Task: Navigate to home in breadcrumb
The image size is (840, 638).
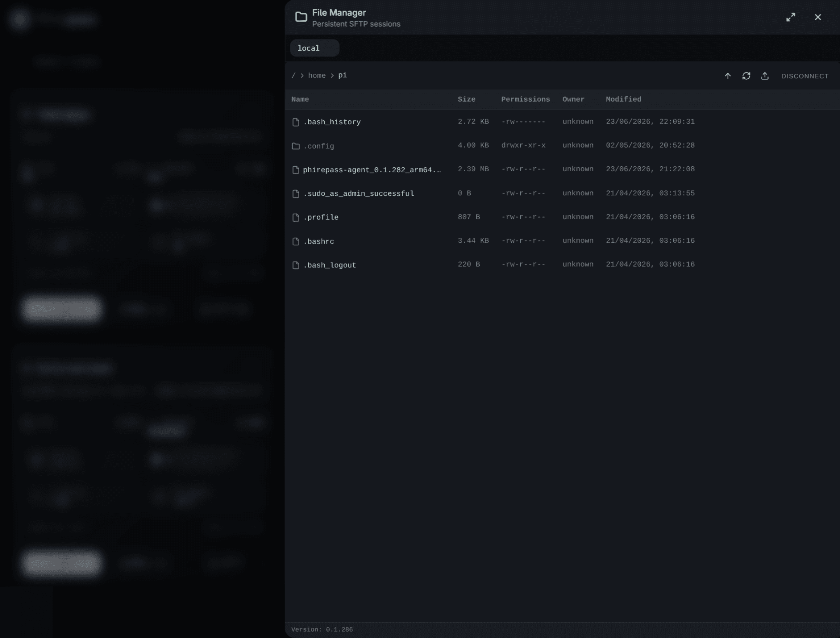Action: pos(317,76)
